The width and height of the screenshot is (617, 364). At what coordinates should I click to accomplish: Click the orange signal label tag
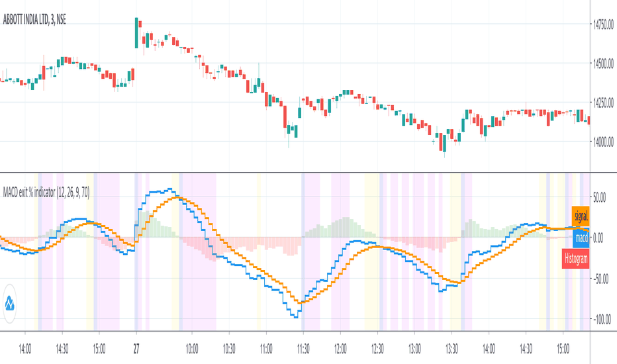tap(581, 216)
